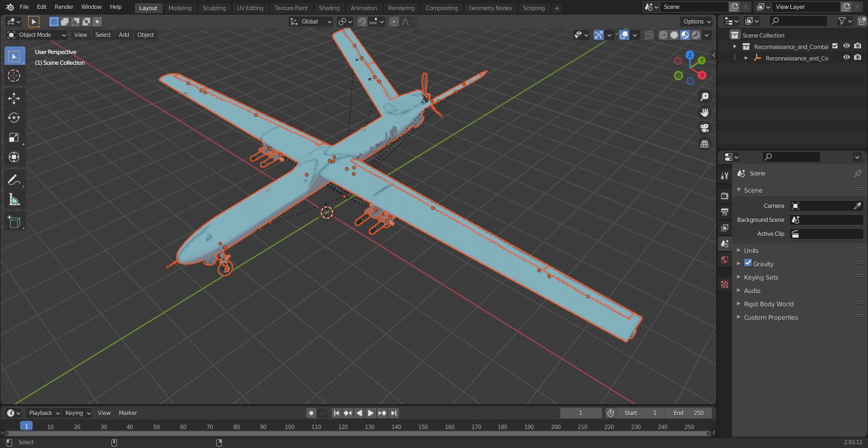The image size is (868, 448).
Task: Switch to rendered viewport shading
Action: point(696,35)
